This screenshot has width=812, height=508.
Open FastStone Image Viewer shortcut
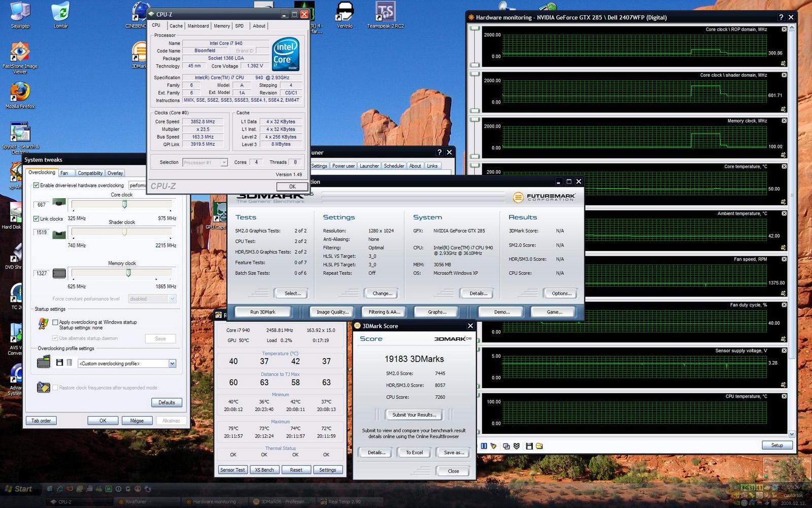20,58
